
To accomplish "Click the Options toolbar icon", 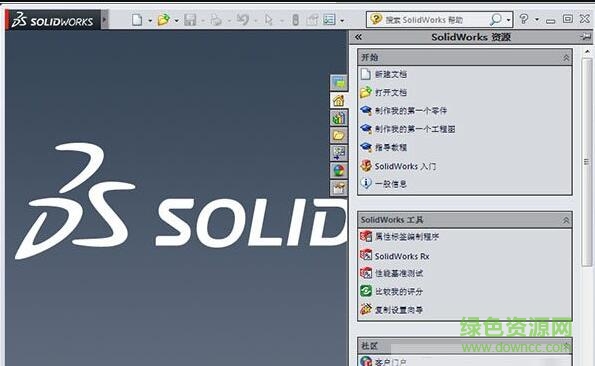I will click(329, 20).
